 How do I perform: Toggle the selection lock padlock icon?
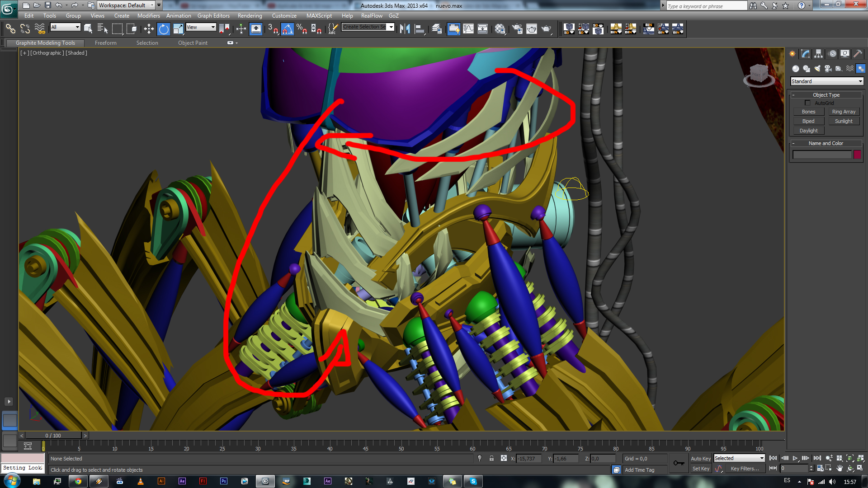[x=491, y=459]
